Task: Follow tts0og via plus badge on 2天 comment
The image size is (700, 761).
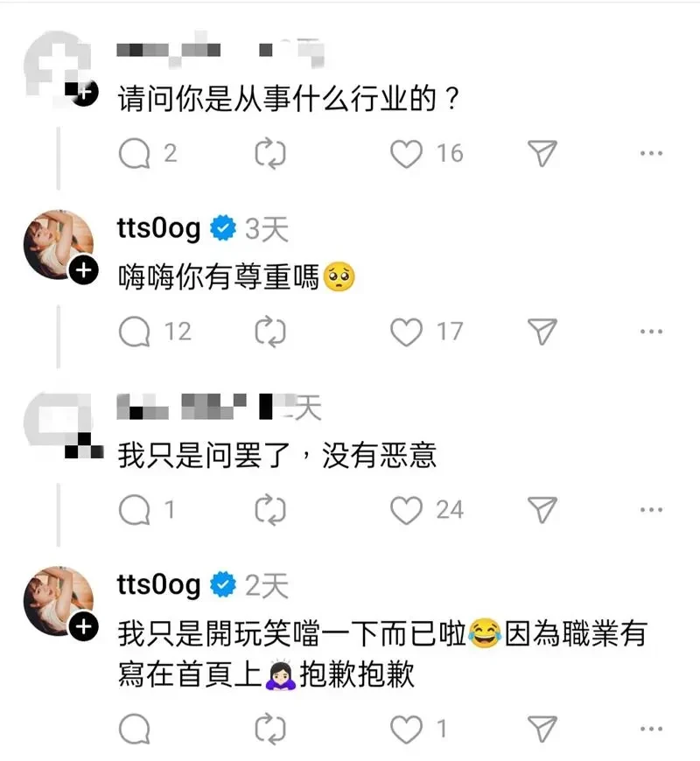Action: 83,626
